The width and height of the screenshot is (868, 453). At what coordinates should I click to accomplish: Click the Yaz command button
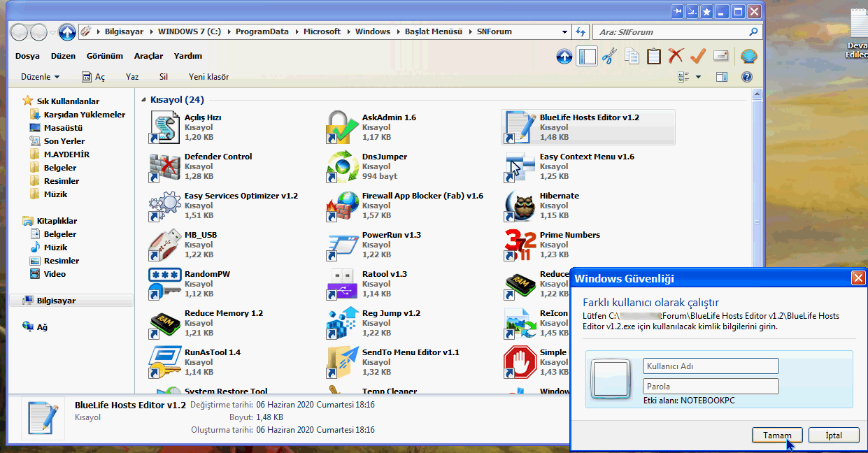(132, 77)
